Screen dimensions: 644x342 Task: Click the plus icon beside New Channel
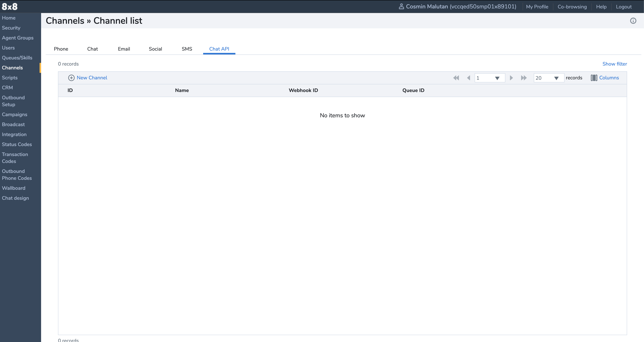point(71,78)
